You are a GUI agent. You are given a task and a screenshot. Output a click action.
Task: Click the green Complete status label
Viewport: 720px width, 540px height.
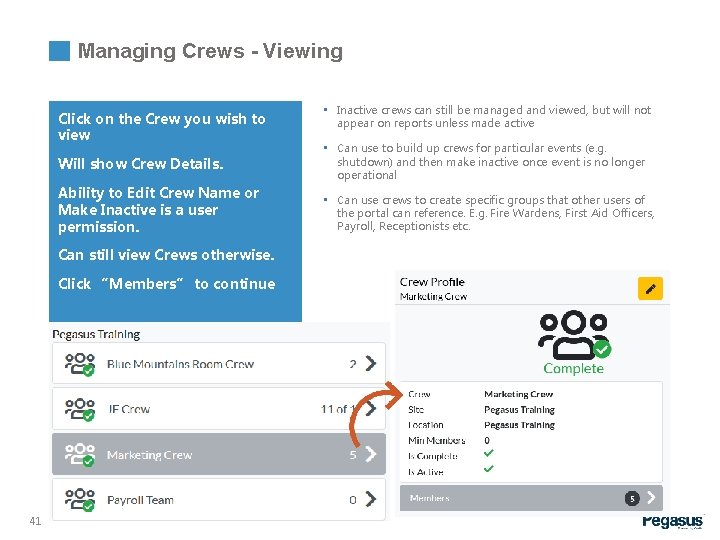coord(573,369)
